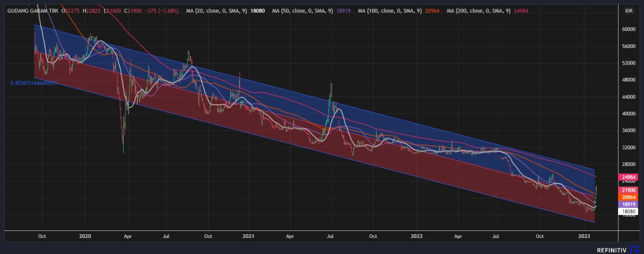This screenshot has height=254, width=644.
Task: Click the 2020 label on time axis
Action: (x=85, y=235)
